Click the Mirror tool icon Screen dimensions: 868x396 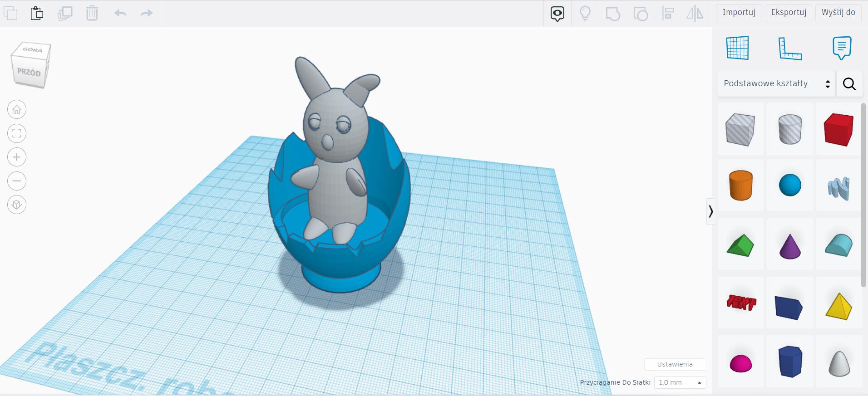(695, 13)
